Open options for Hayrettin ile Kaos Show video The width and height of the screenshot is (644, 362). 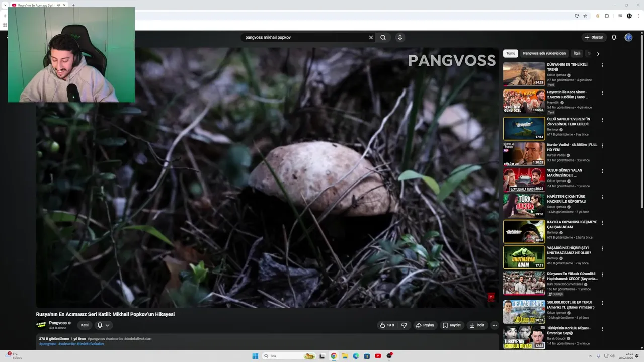[602, 93]
